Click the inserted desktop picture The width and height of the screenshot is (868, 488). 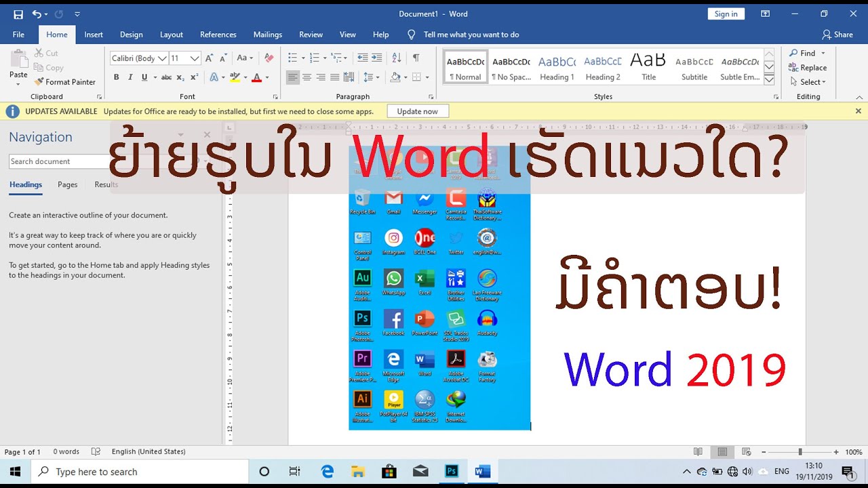[439, 288]
